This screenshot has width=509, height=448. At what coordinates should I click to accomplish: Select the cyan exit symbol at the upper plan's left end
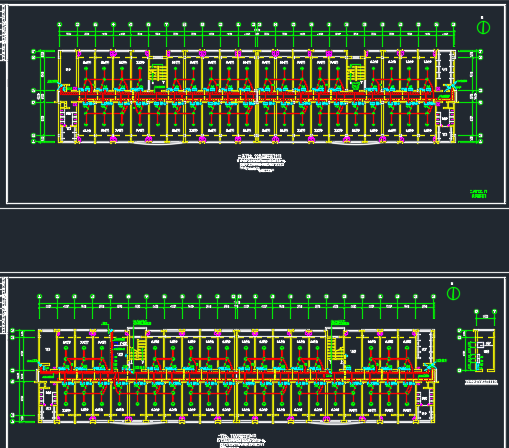pos(62,86)
